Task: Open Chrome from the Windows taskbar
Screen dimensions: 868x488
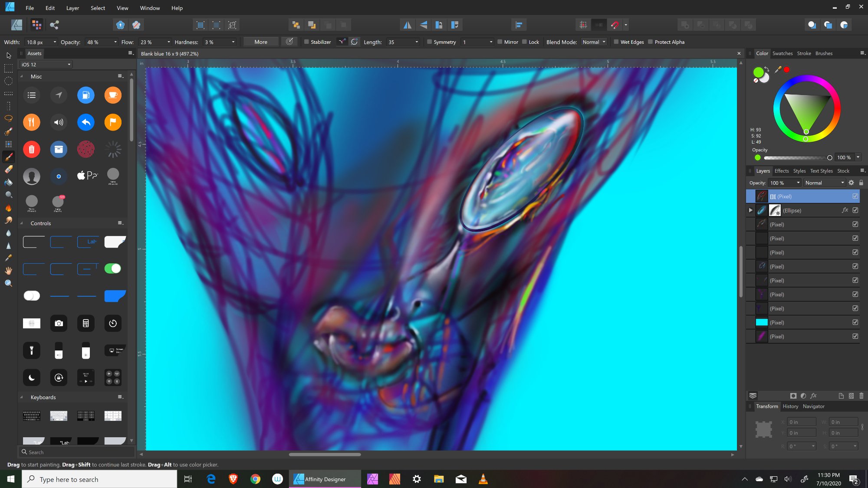Action: (x=255, y=479)
